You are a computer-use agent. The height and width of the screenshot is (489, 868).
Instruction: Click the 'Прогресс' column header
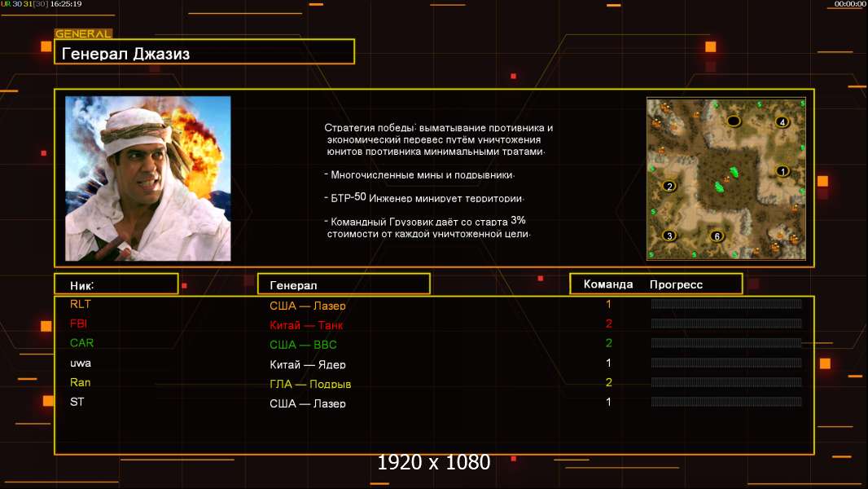point(676,284)
